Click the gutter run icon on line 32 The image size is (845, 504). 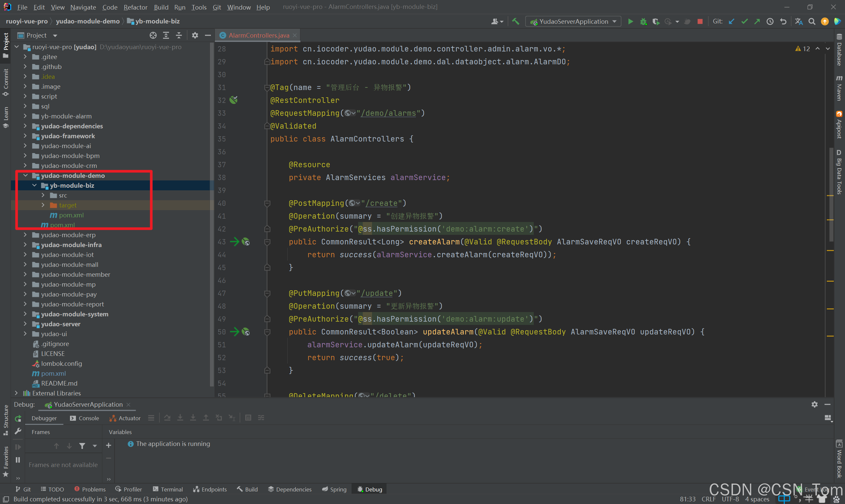coord(233,100)
